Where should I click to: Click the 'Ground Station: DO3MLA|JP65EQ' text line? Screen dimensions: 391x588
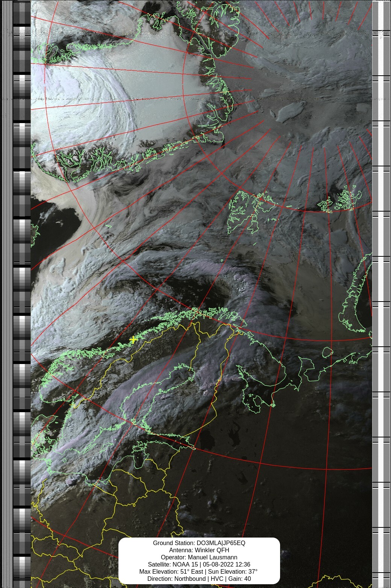pos(199,543)
